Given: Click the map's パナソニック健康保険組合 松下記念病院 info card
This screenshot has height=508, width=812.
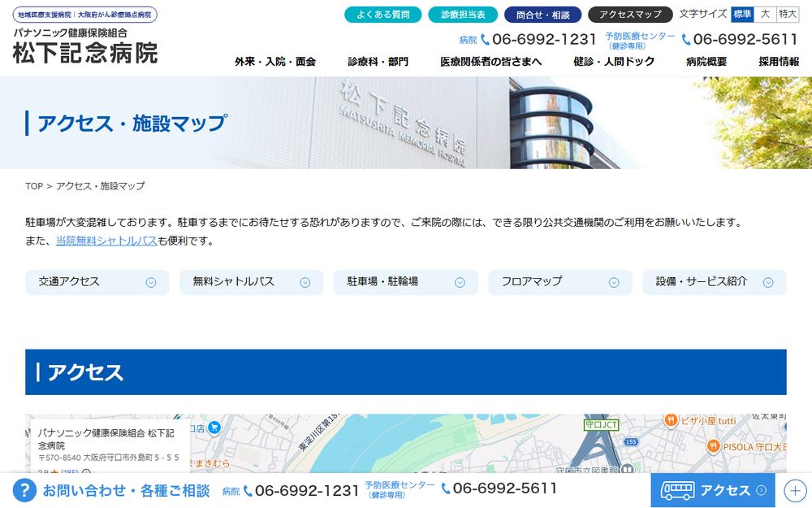Looking at the screenshot, I should pyautogui.click(x=110, y=445).
